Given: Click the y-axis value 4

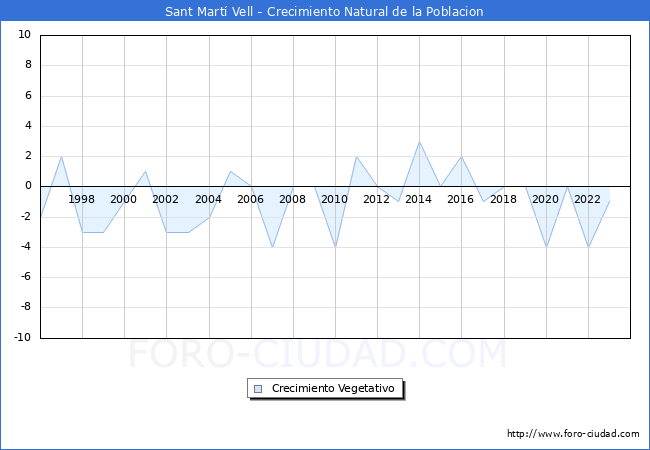Looking at the screenshot, I should point(28,126).
